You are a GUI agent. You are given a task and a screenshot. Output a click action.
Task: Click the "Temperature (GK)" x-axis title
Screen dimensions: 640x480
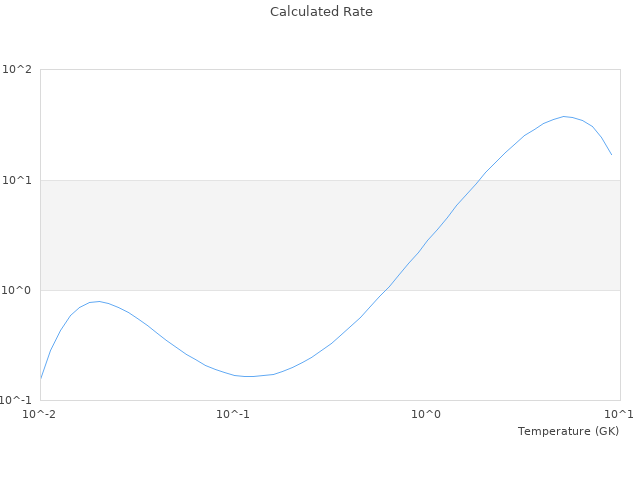568,431
